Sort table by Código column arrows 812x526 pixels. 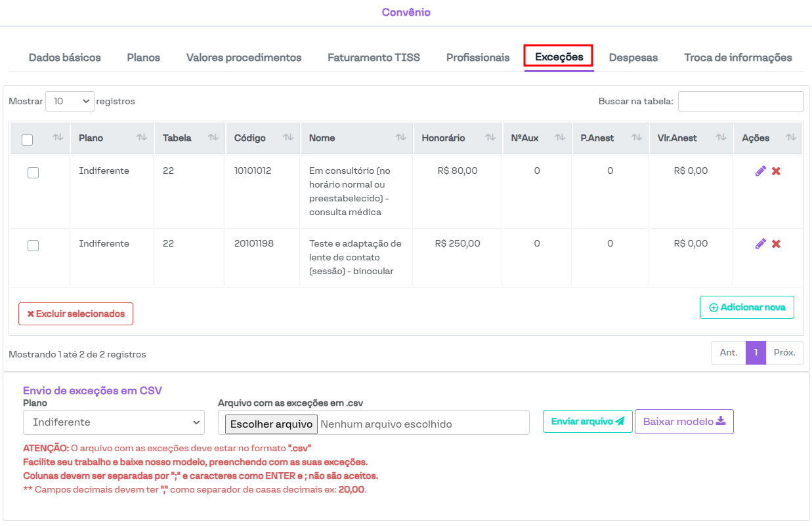pyautogui.click(x=288, y=138)
